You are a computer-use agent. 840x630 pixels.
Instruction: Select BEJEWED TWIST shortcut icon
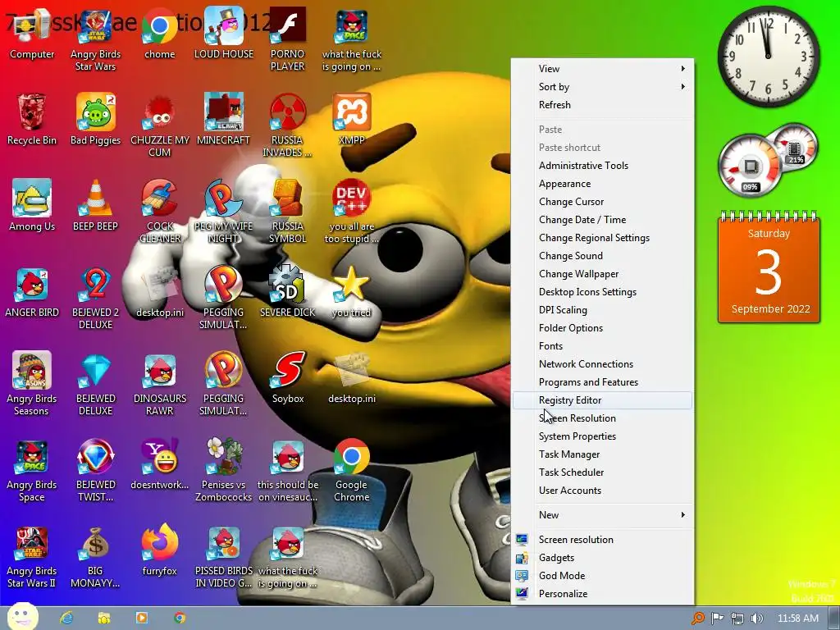tap(95, 470)
